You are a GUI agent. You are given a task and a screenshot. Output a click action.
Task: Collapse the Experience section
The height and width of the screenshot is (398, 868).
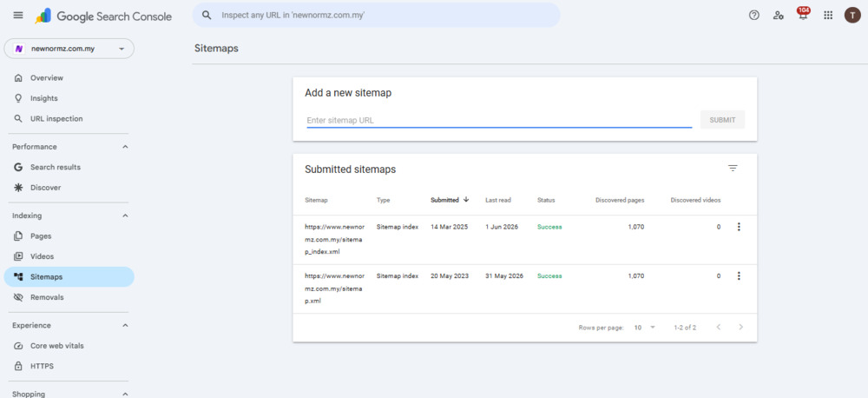tap(125, 325)
